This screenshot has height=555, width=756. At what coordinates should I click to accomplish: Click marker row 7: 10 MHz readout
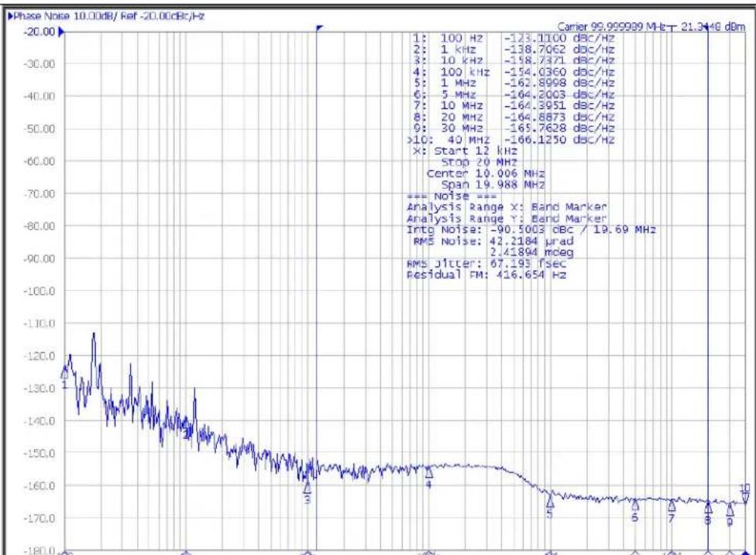[514, 105]
